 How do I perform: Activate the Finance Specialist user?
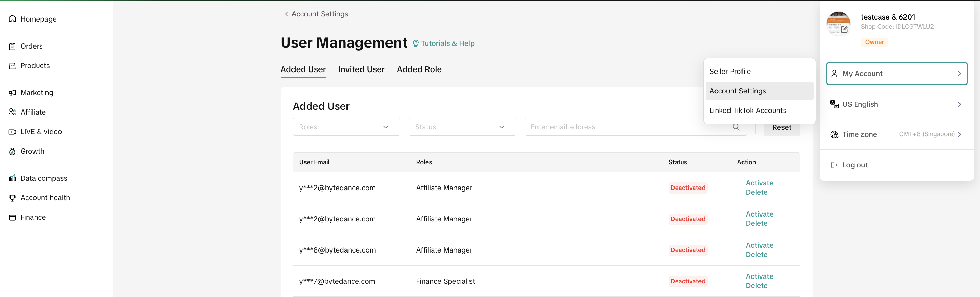(x=759, y=276)
